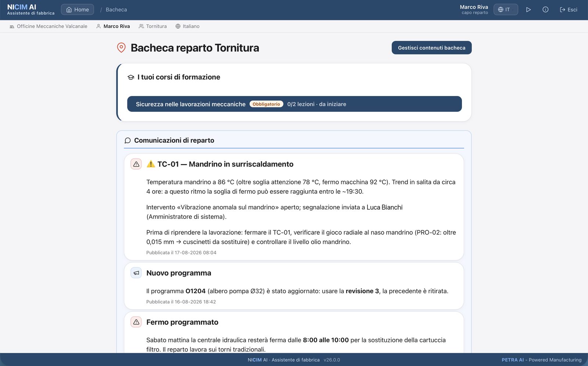Screen dimensions: 588x366
Task: Click the 0/2 lezioni · da iniziare status
Action: 317,104
